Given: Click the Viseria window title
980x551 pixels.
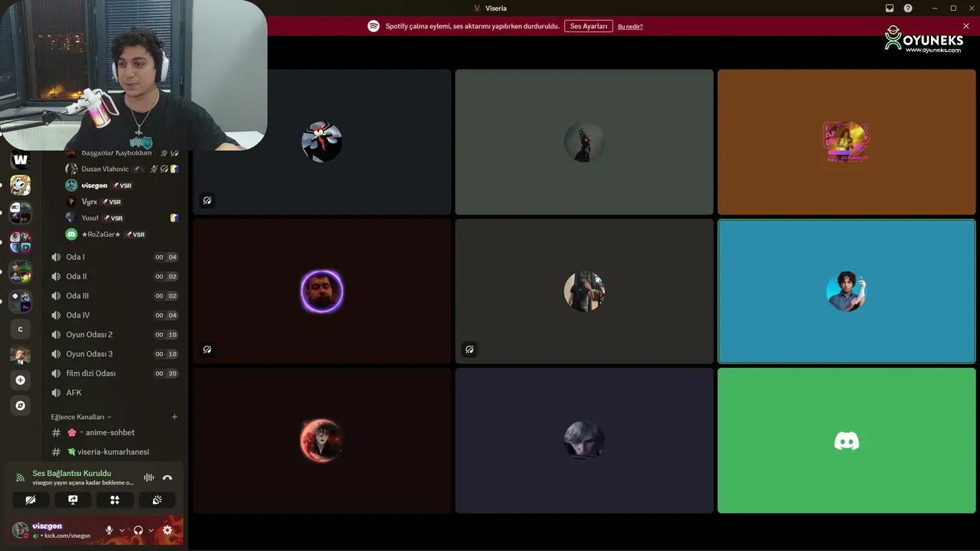Looking at the screenshot, I should click(496, 8).
